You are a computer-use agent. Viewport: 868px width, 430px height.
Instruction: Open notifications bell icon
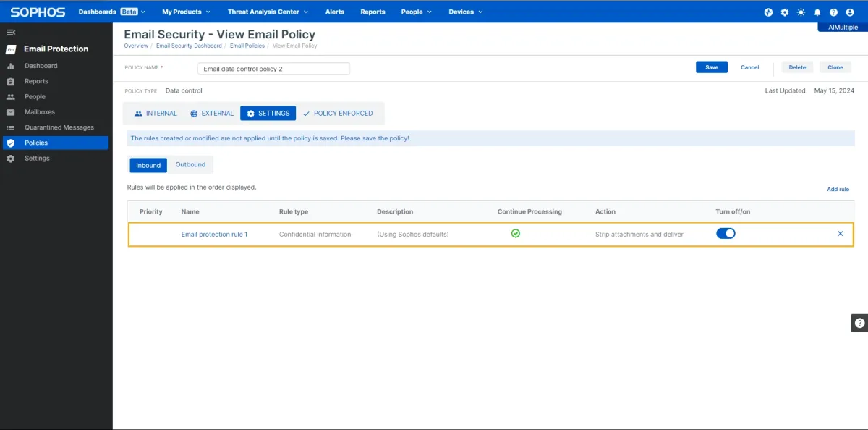[817, 12]
